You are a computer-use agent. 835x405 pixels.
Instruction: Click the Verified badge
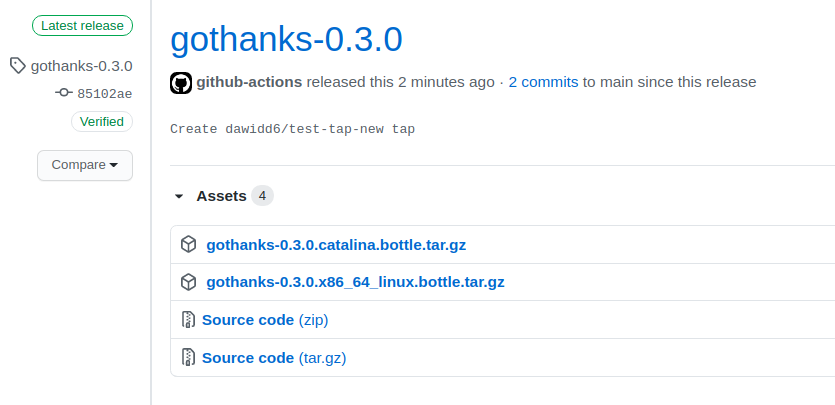point(102,121)
